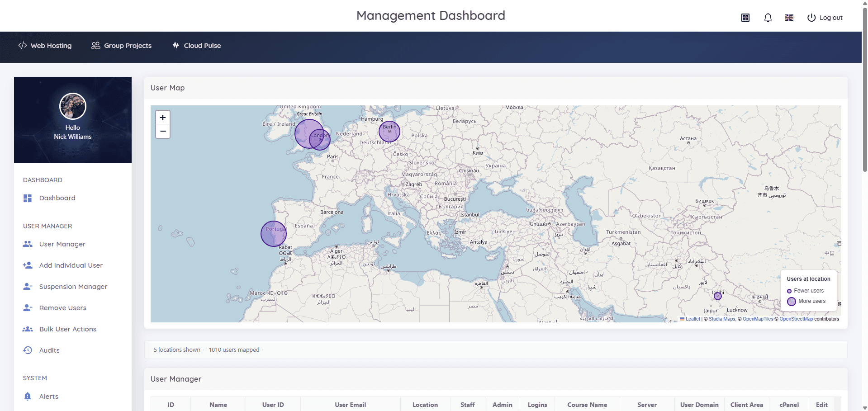Click the Add Individual User icon
The image size is (868, 411).
click(28, 265)
